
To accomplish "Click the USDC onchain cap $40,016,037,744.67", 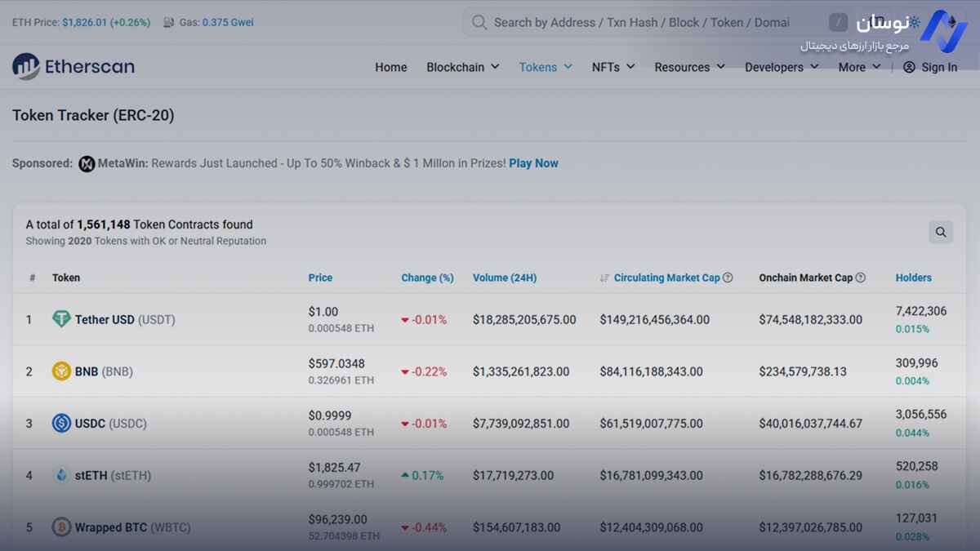I will [811, 424].
